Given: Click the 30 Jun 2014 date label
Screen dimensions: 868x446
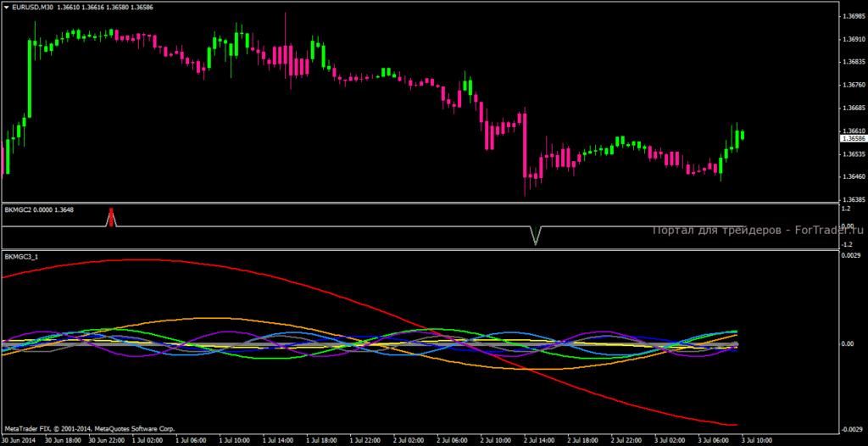Looking at the screenshot, I should (18, 441).
